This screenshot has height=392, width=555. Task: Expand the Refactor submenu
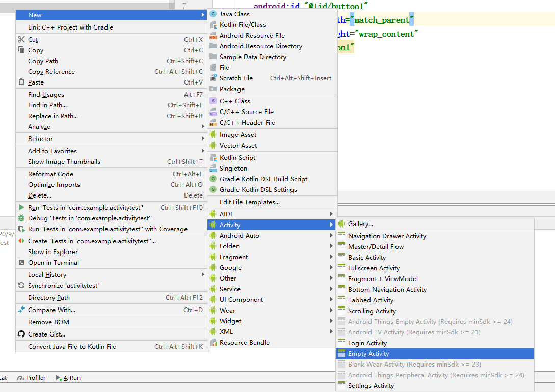pos(41,139)
